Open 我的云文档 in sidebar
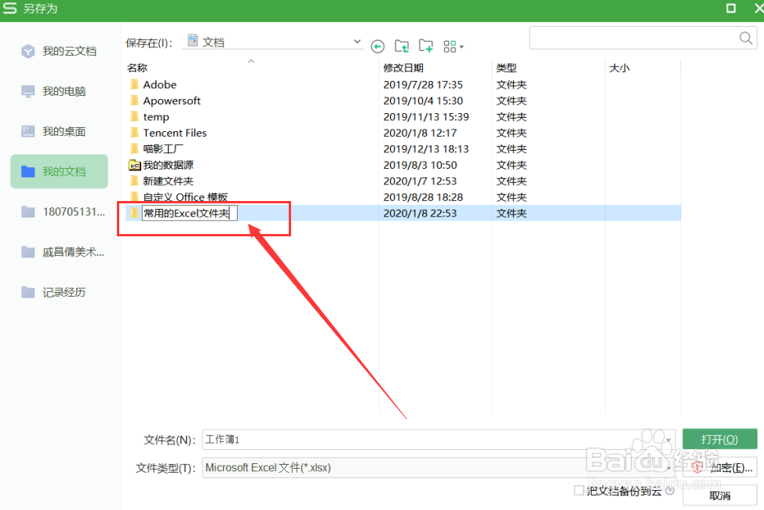The image size is (764, 510). coord(59,51)
